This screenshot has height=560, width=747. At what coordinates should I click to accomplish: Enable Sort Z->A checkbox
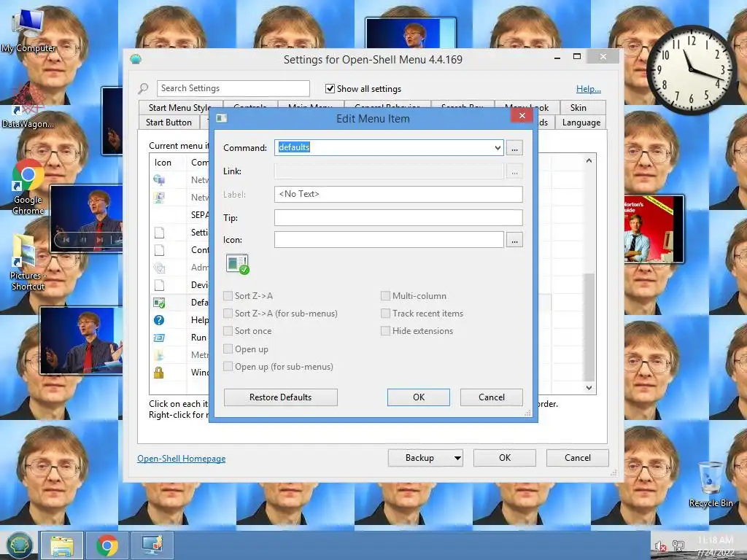click(x=228, y=296)
